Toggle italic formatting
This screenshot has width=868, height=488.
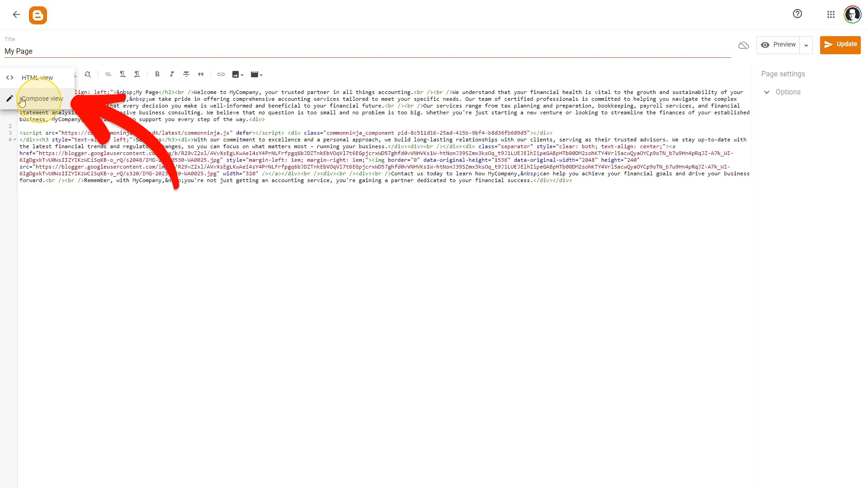pos(172,75)
